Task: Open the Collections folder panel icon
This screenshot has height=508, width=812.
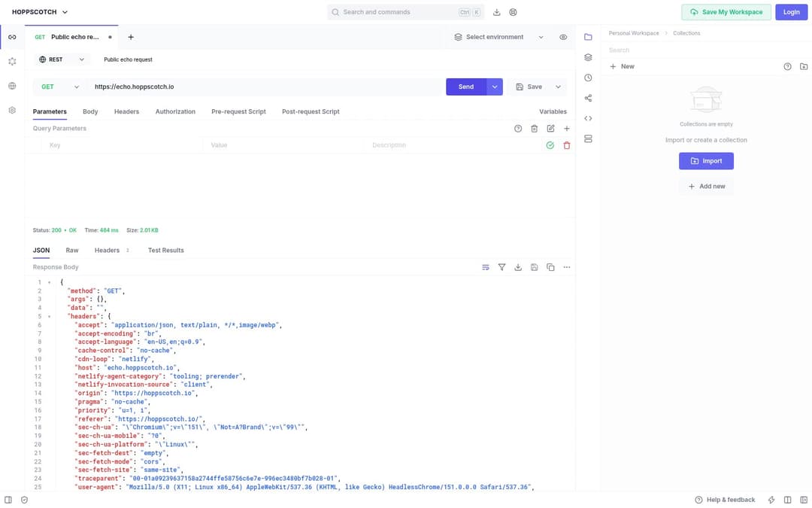Action: point(588,38)
